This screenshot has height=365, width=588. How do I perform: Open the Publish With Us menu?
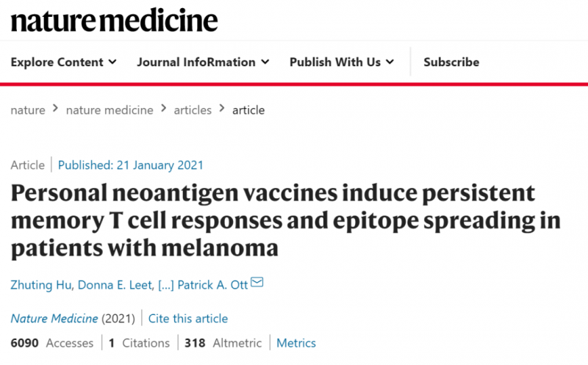click(x=342, y=62)
